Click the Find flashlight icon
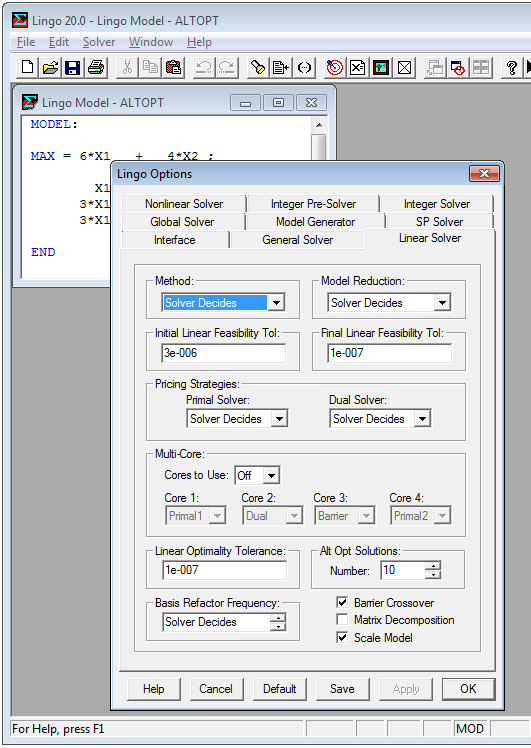 258,67
